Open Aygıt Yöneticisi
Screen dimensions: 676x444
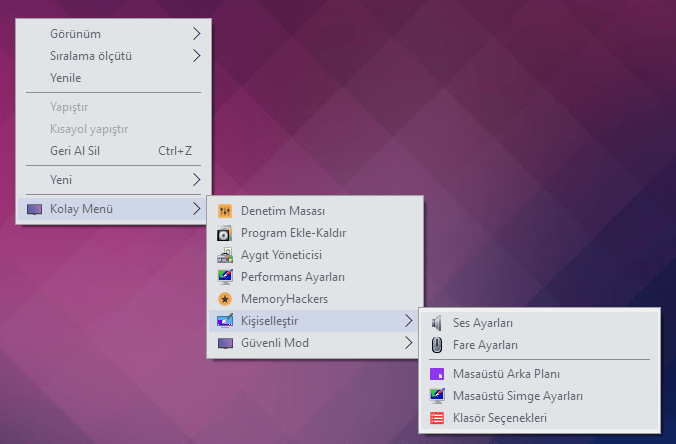coord(315,255)
